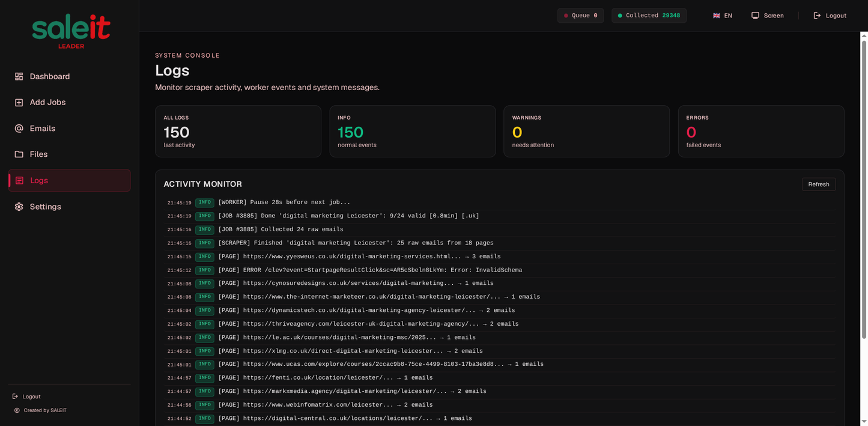Switch language via the EN button
Viewport: 868px width, 426px height.
click(723, 16)
